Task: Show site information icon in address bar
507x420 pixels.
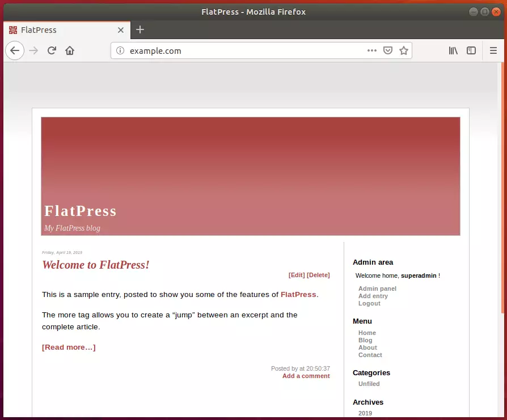Action: 120,50
